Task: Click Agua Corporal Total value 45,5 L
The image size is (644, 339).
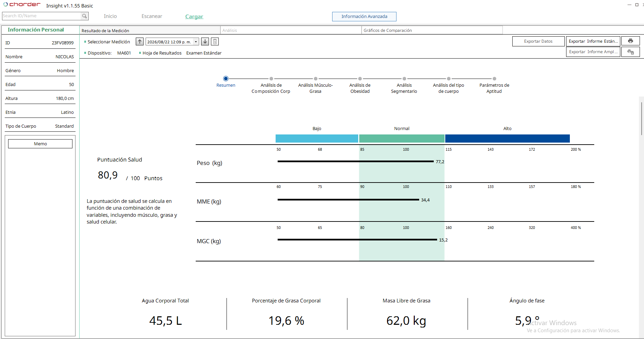Action: point(166,321)
